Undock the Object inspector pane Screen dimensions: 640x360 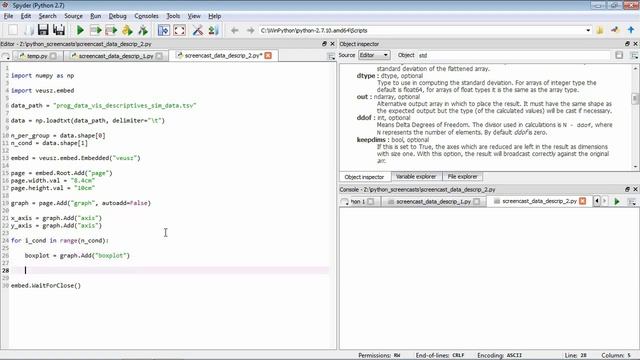(x=627, y=44)
